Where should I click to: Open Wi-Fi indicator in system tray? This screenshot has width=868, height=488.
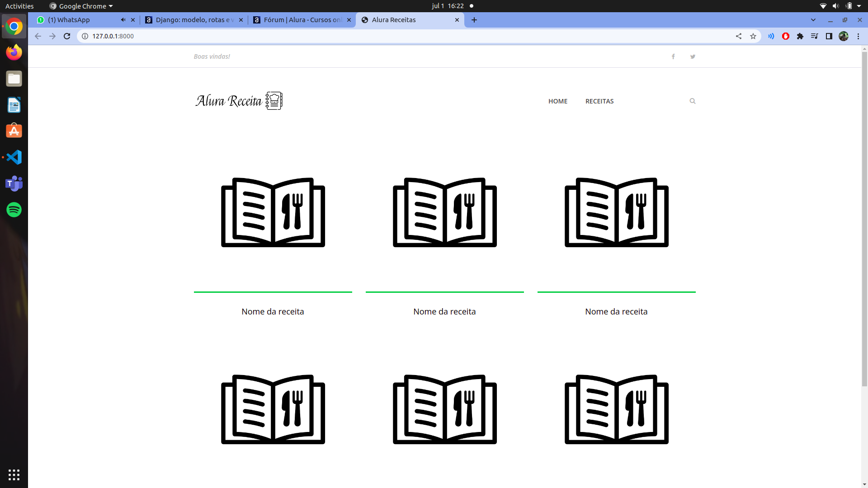[823, 6]
